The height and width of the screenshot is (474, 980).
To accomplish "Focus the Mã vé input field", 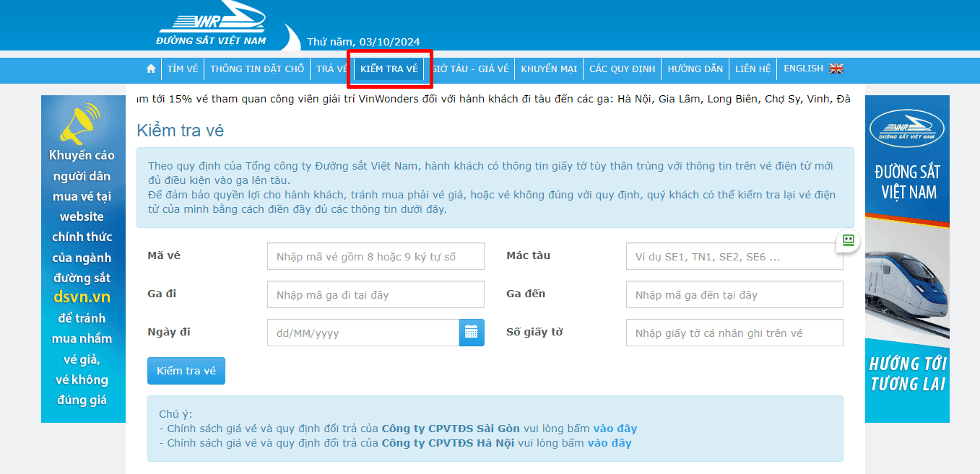I will pos(376,256).
